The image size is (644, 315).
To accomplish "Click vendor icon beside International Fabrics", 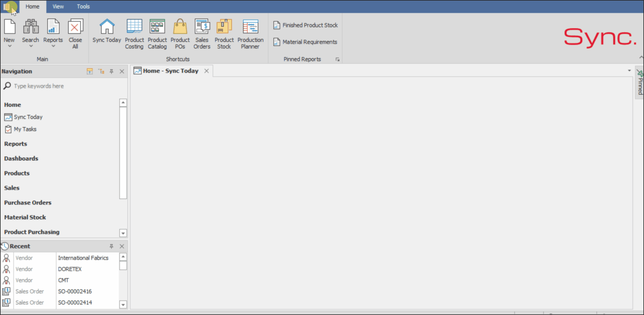I will tap(6, 258).
